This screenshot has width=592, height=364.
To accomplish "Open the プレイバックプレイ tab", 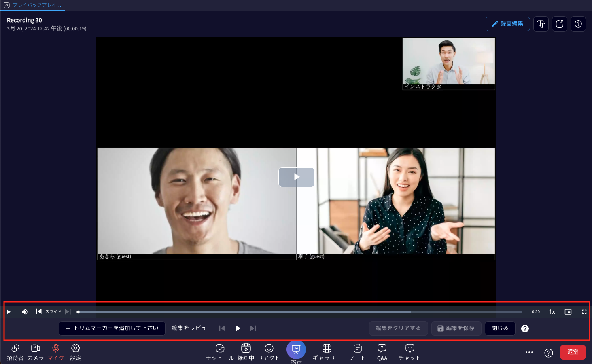I will [x=32, y=5].
